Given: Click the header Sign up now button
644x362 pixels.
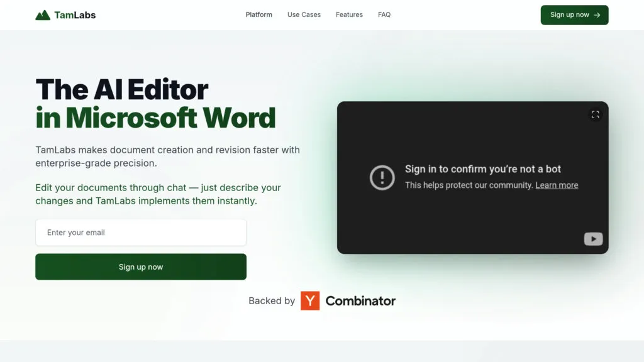Looking at the screenshot, I should (x=574, y=15).
